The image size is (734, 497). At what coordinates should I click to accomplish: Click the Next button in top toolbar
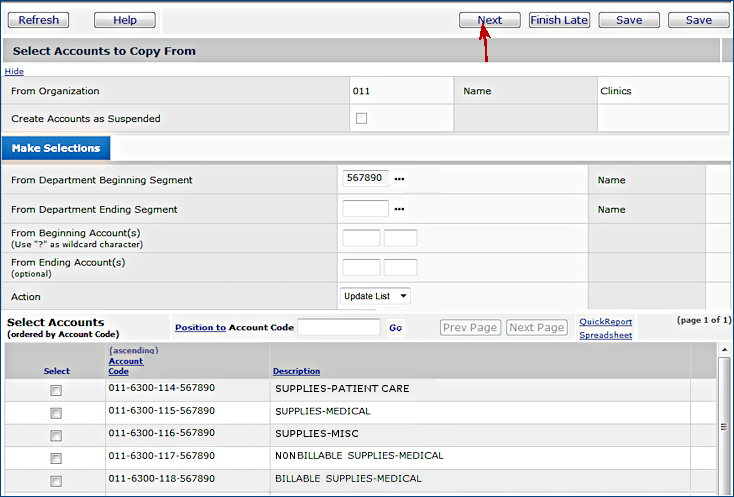click(489, 20)
